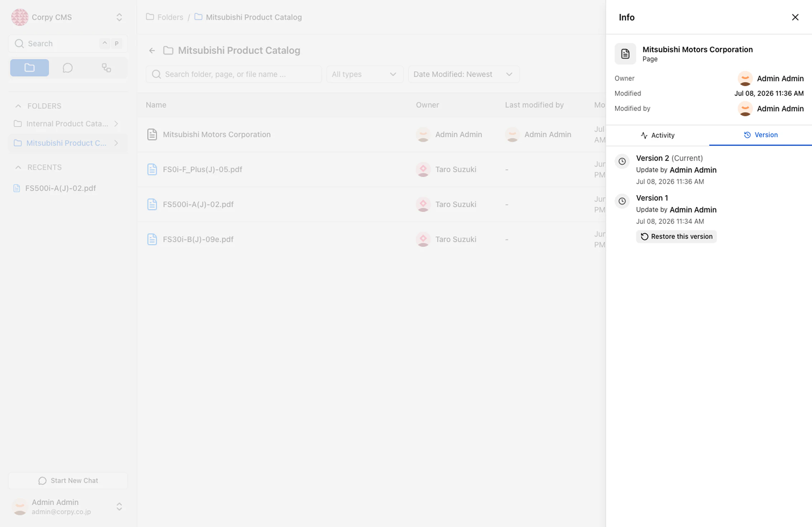812x527 pixels.
Task: Click folder icon in Folders breadcrumb
Action: (x=150, y=17)
